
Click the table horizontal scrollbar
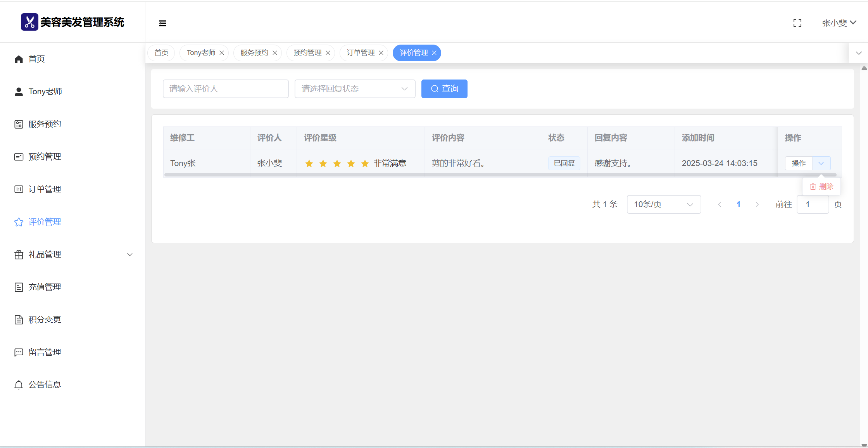coord(500,175)
